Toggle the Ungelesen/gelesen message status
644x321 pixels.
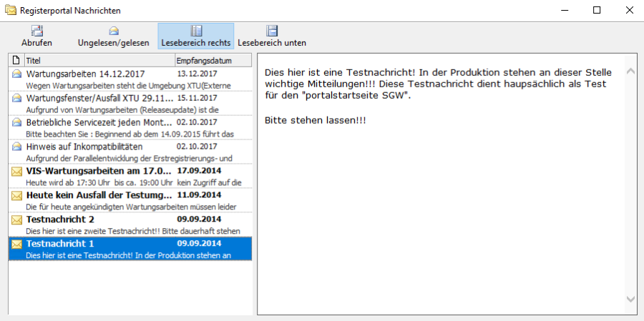point(113,35)
